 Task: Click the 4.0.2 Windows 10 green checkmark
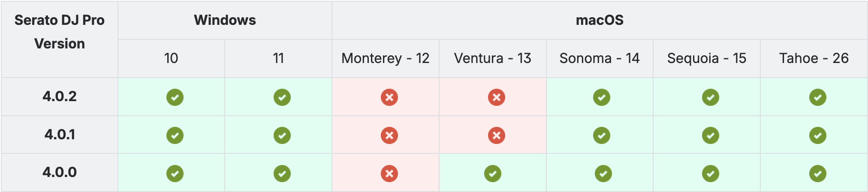[x=175, y=97]
